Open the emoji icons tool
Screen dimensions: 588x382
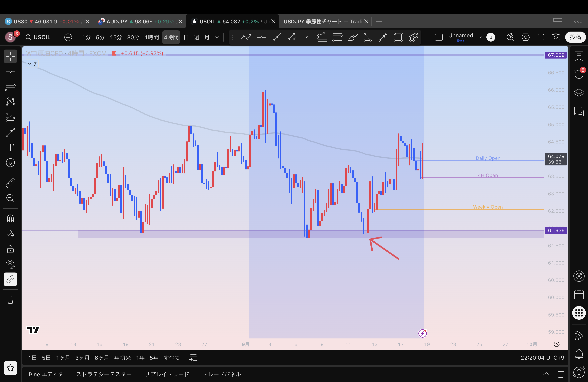10,163
